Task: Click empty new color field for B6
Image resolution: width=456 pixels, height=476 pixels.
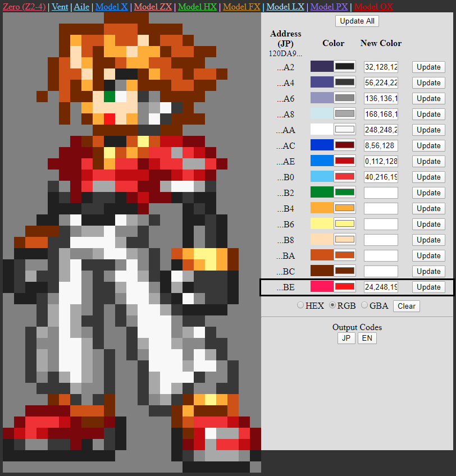Action: pos(381,225)
